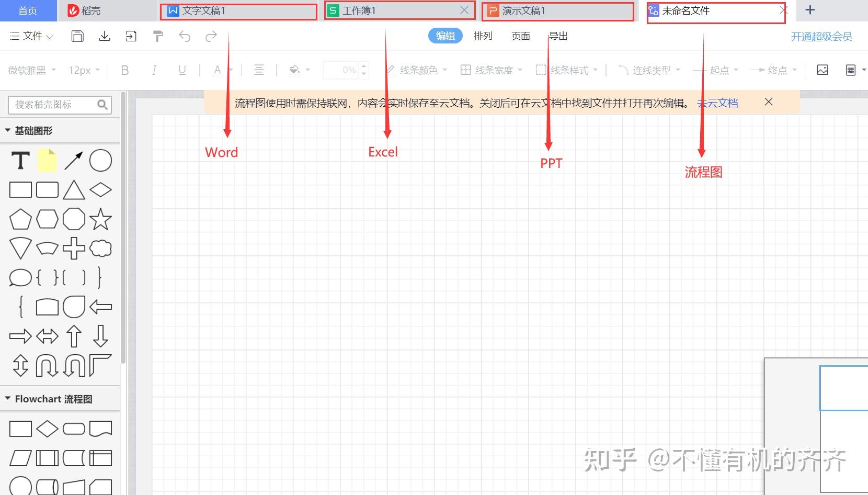Screen dimensions: 868x495
Task: Select the left arrow shape
Action: coord(100,307)
